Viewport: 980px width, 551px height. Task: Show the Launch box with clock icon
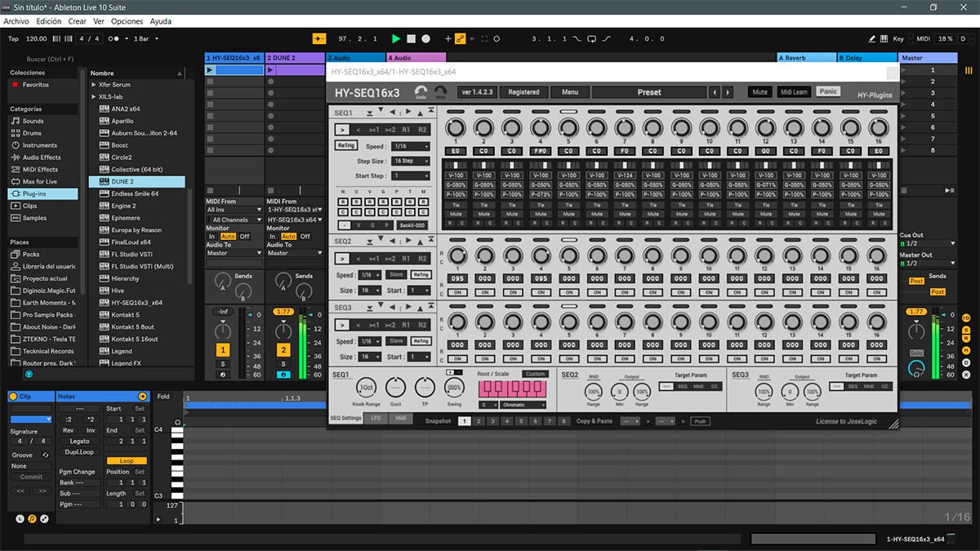(20, 518)
